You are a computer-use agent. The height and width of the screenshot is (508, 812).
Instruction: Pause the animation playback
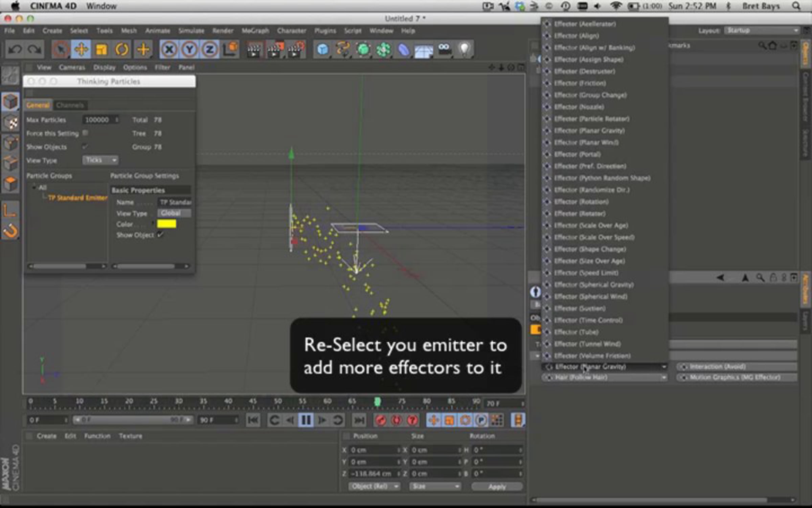point(306,420)
